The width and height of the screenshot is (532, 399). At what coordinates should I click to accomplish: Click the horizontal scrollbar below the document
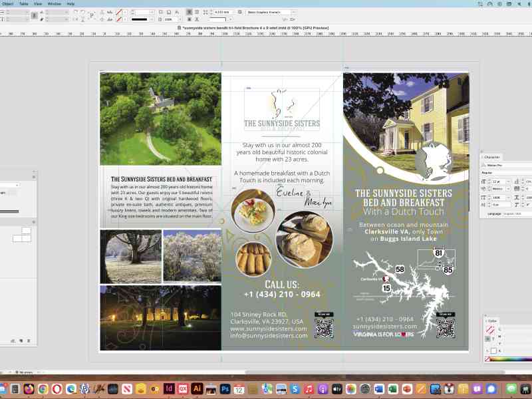pos(375,372)
